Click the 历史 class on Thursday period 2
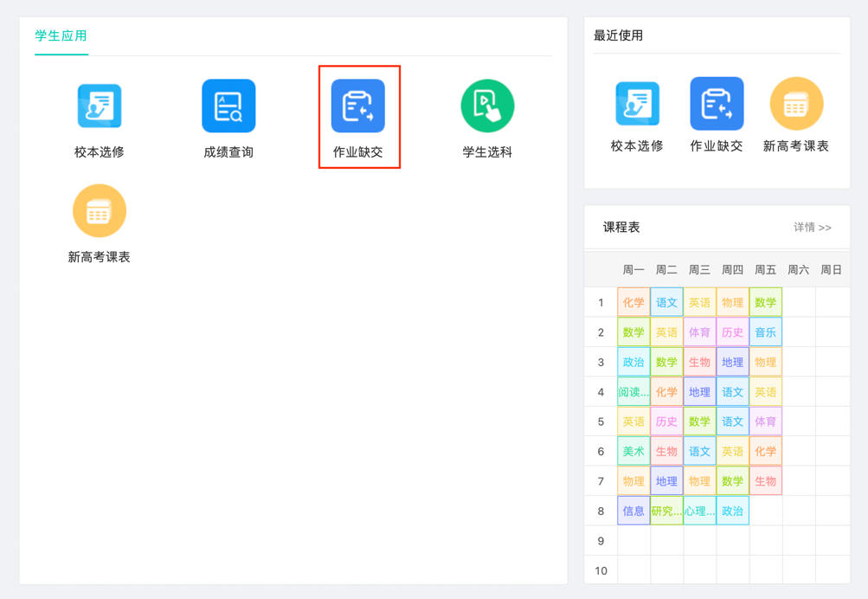This screenshot has width=868, height=599. 732,332
